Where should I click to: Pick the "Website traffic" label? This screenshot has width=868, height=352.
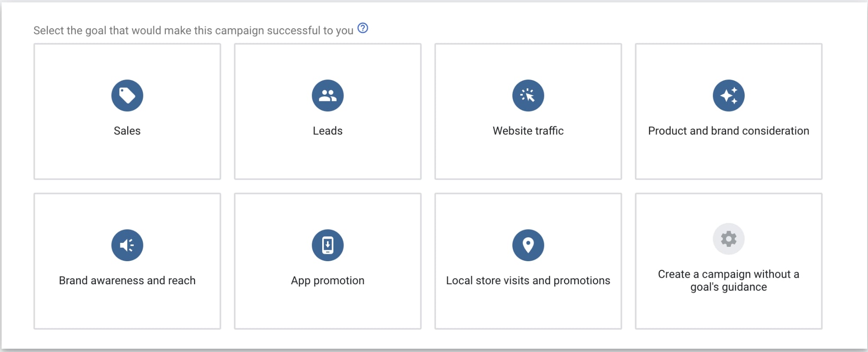point(528,131)
